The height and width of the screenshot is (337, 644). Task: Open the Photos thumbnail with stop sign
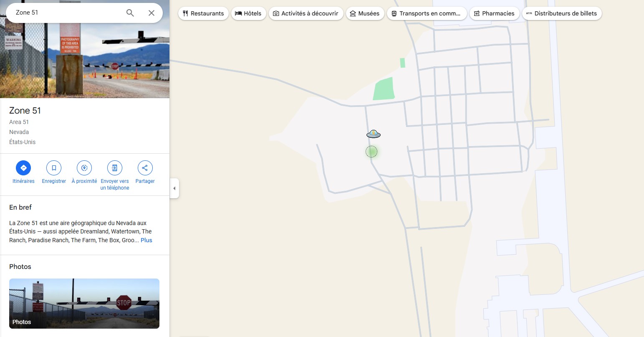tap(84, 304)
